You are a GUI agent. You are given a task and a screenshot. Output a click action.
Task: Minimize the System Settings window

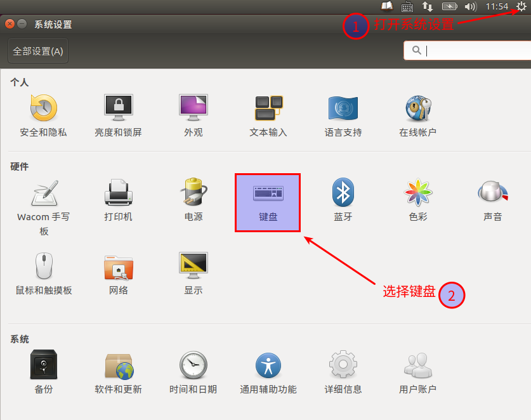[x=22, y=24]
